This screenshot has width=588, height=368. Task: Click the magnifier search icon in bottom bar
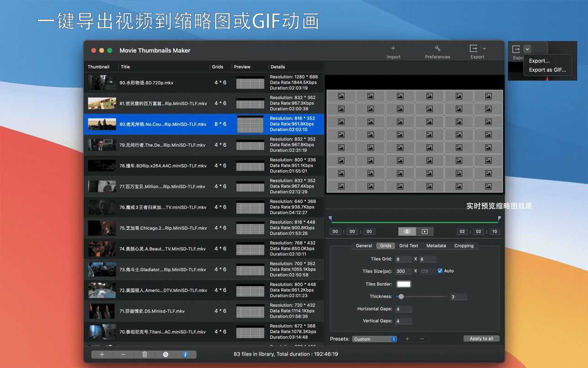click(166, 354)
